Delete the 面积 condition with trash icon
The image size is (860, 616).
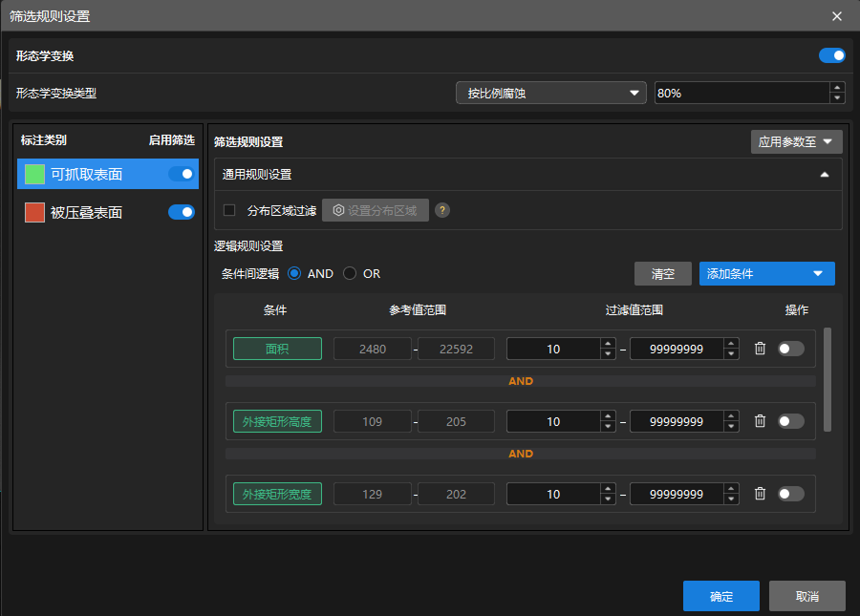point(760,348)
